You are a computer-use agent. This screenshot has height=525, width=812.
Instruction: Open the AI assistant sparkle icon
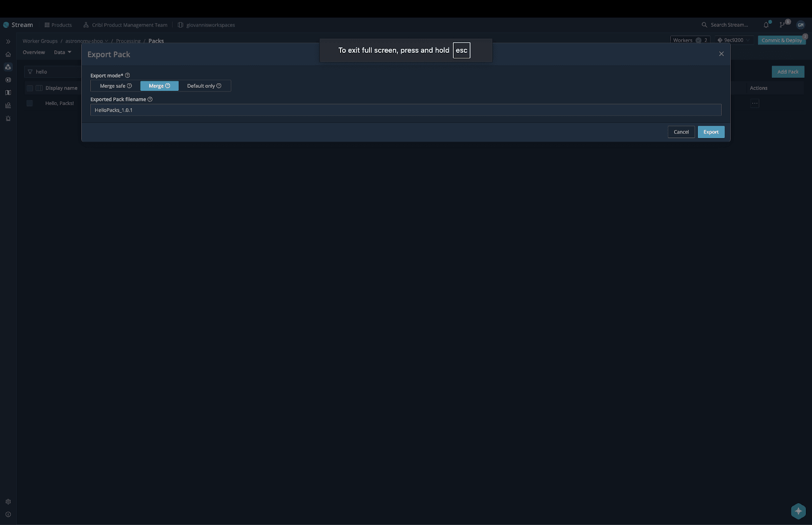(x=798, y=511)
